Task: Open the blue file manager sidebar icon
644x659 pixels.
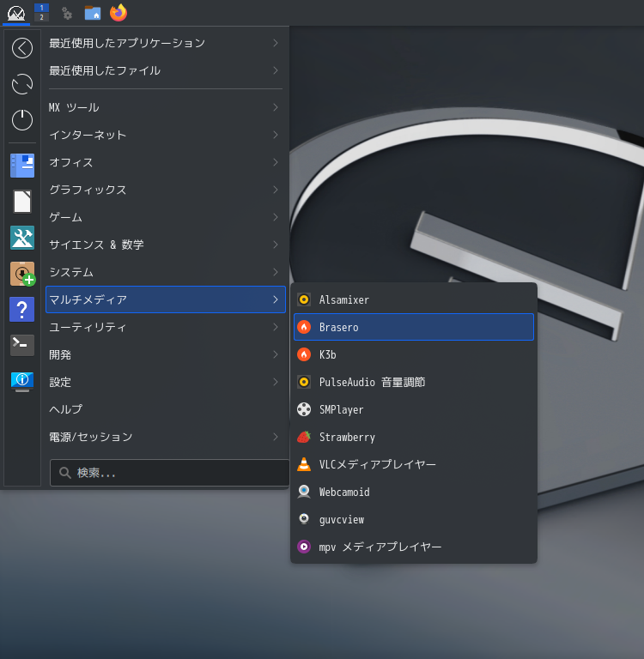Action: [x=22, y=165]
